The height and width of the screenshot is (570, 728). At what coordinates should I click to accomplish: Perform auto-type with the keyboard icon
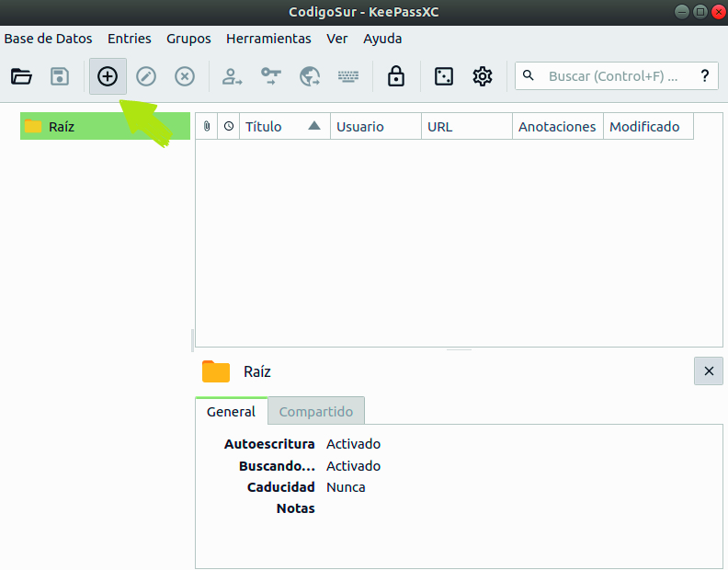(x=347, y=76)
